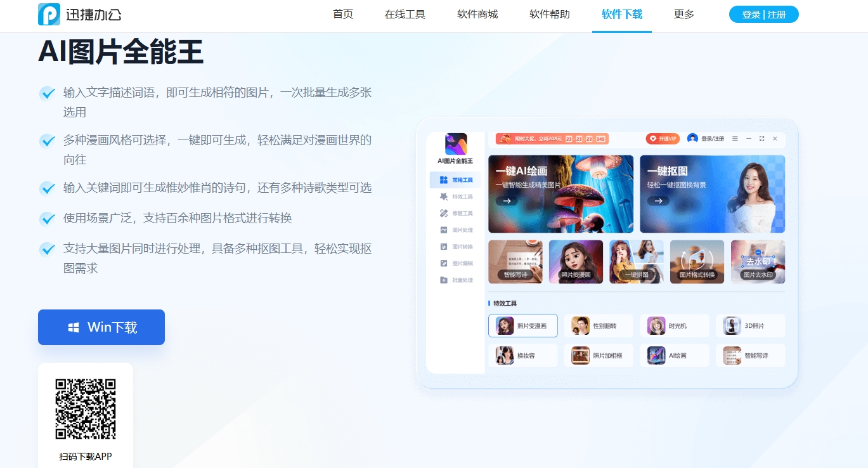
Task: Select the 软件下载 nav tab
Action: pyautogui.click(x=622, y=14)
